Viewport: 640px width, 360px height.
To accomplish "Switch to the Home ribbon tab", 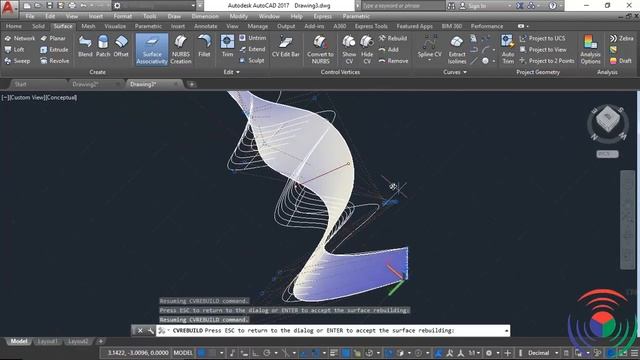I will pyautogui.click(x=14, y=26).
